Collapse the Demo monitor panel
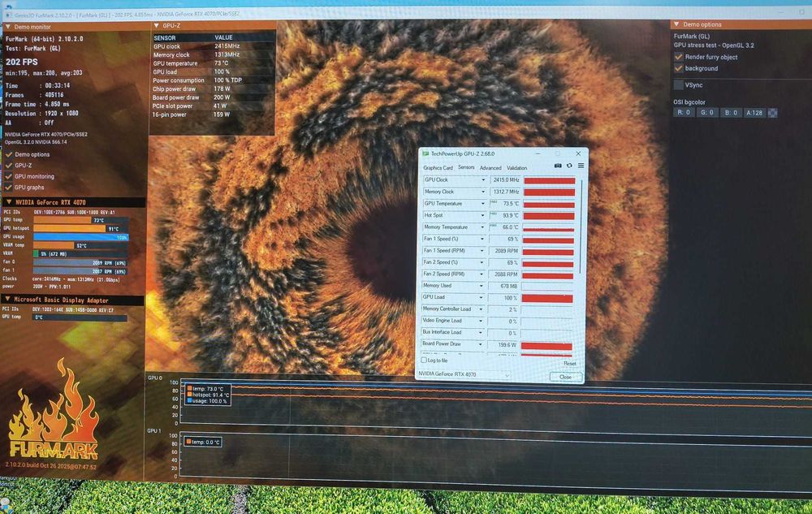This screenshot has height=514, width=812. coord(8,27)
